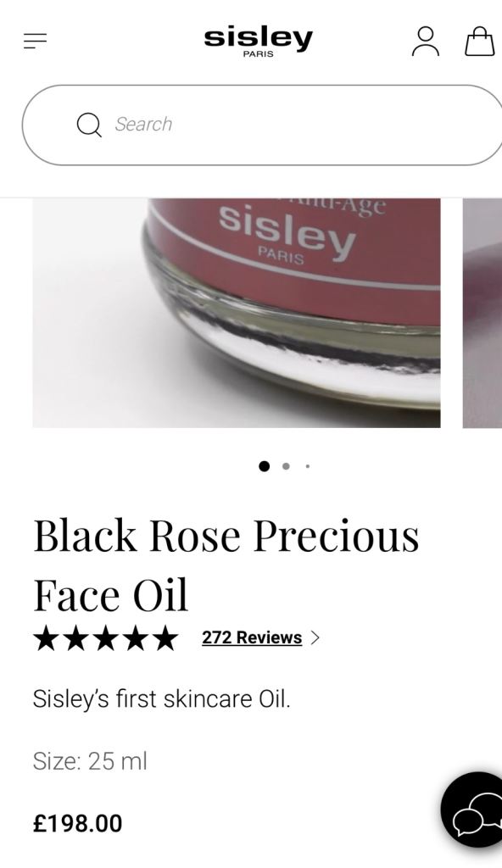Click the PARIS text under logo

tap(258, 54)
